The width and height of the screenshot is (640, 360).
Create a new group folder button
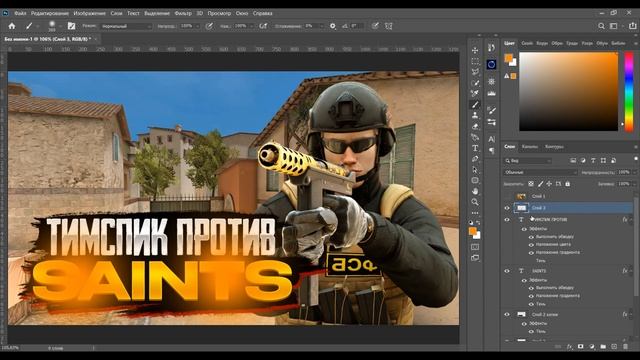tap(603, 347)
